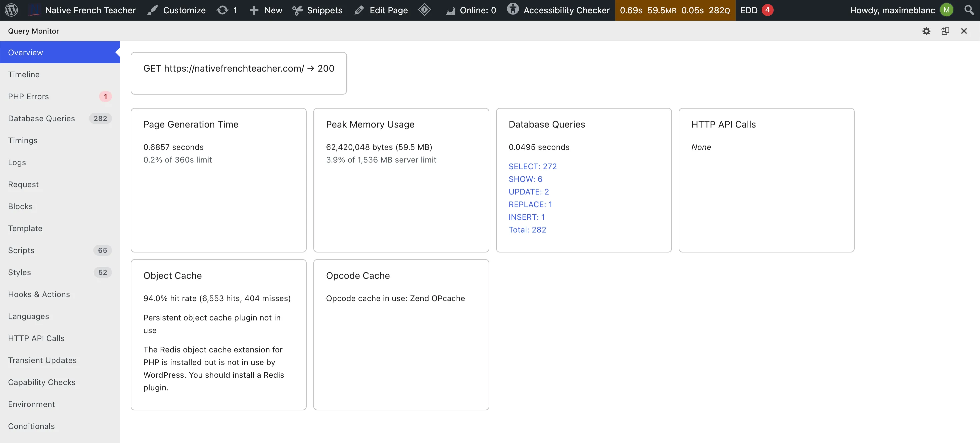Click the Total: 282 link
Image resolution: width=980 pixels, height=443 pixels.
(527, 230)
